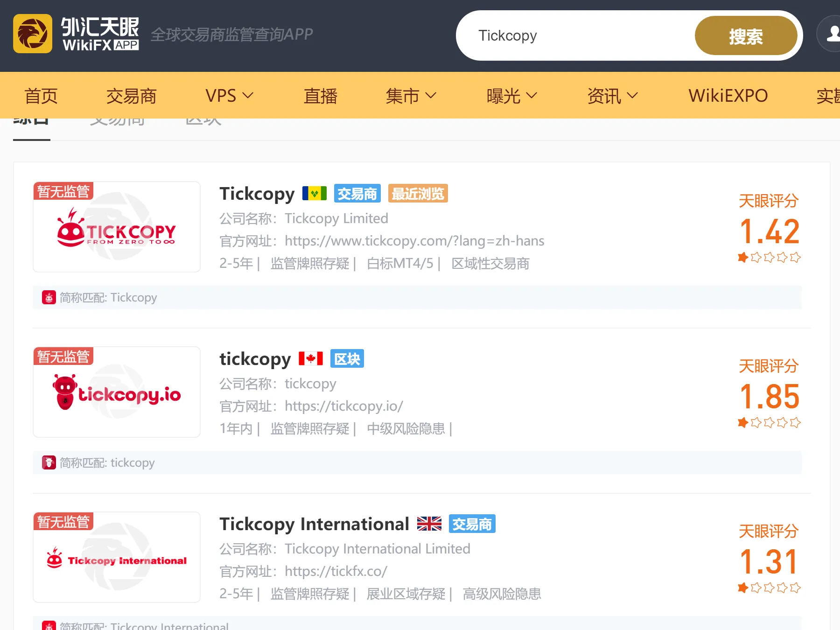Click the 高级风险隐患 label
This screenshot has width=840, height=630.
502,594
